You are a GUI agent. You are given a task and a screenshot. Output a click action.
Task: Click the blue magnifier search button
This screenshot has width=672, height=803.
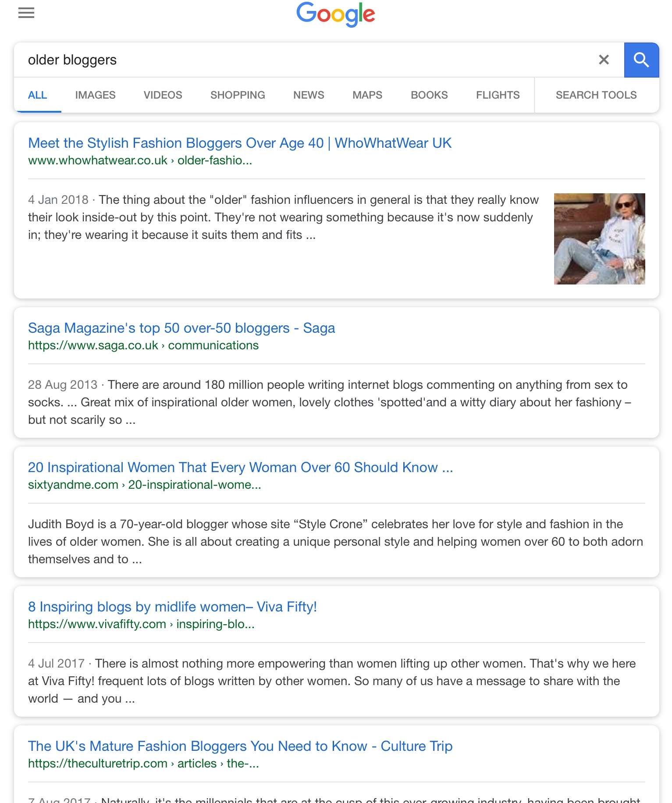(641, 60)
